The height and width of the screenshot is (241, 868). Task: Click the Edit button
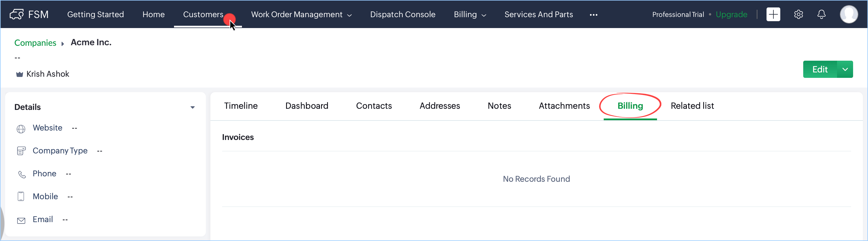point(820,69)
